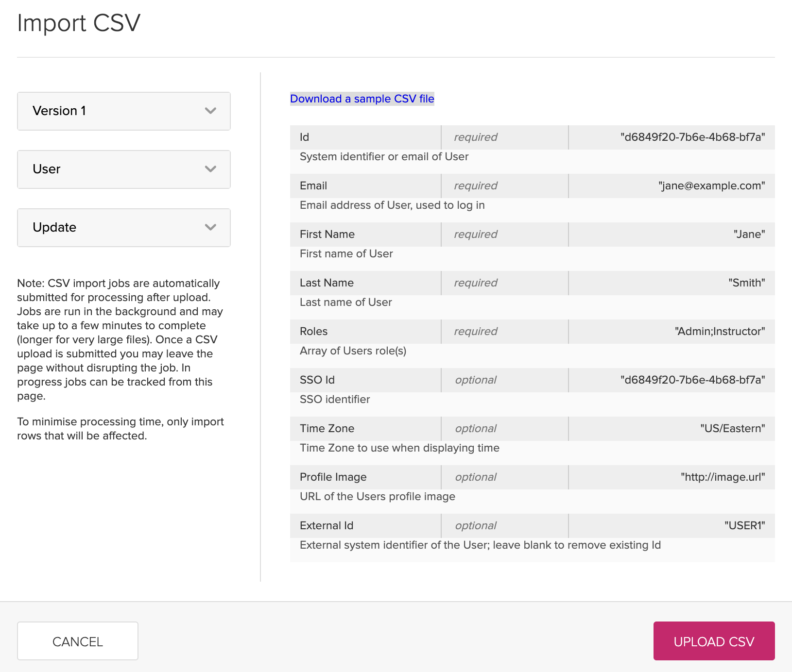
Task: Open the Version 1 dropdown
Action: [x=123, y=111]
